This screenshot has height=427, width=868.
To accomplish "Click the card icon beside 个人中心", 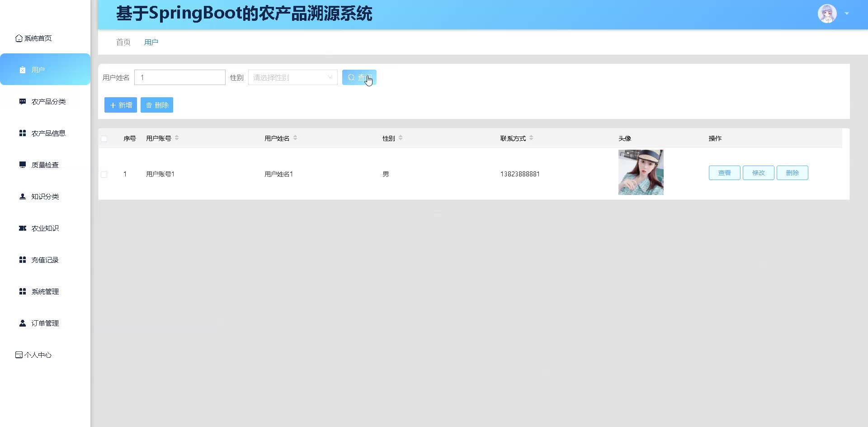I will point(19,355).
